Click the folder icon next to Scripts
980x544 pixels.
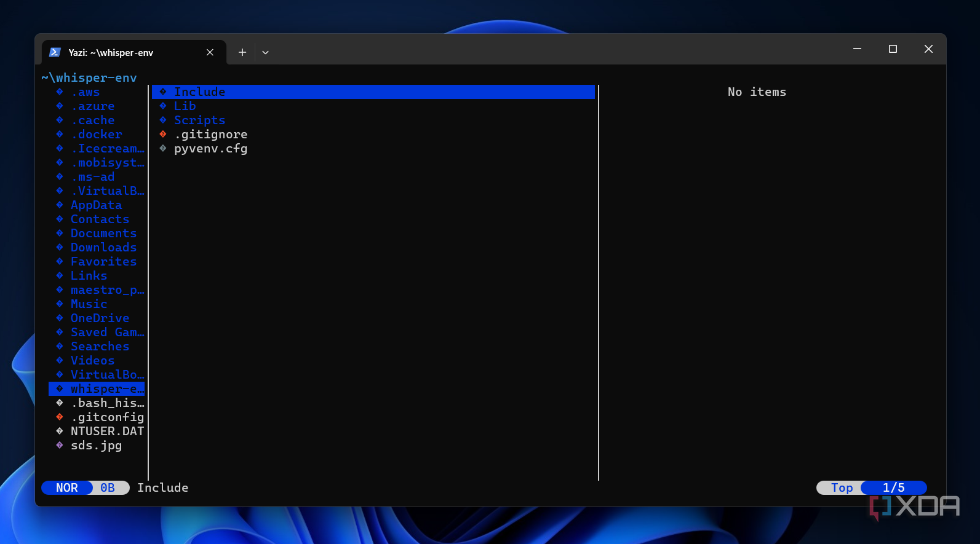[163, 120]
